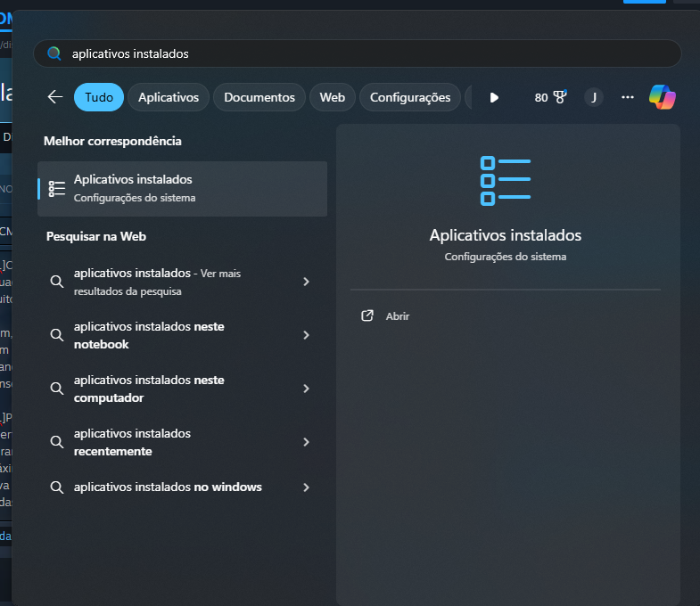Click the Abrir open-external icon
Screen dimensions: 700x606
click(x=367, y=316)
